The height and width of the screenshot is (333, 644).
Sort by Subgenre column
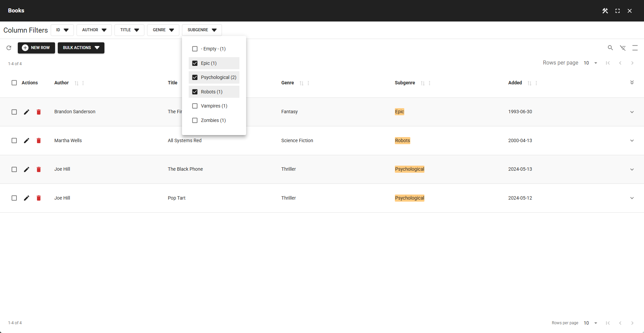[422, 83]
